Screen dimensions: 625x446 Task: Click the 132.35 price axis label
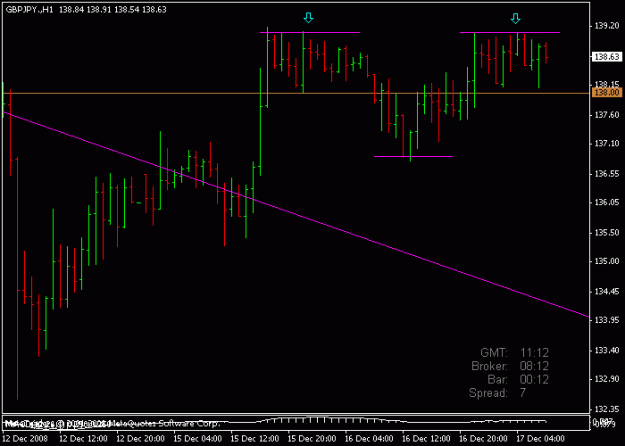pos(607,409)
